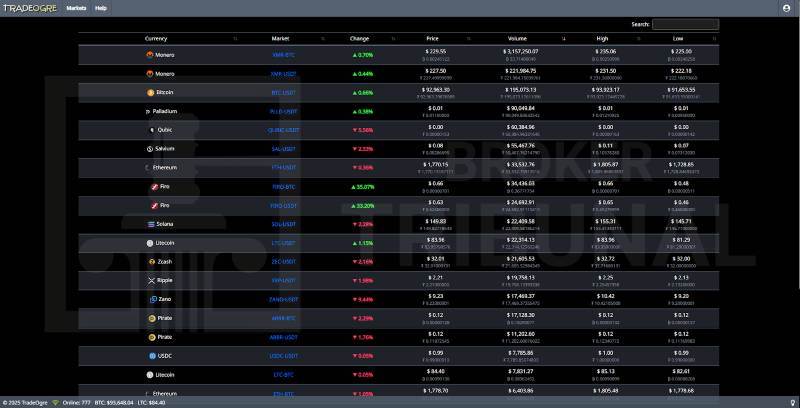The image size is (800, 408).
Task: Click the USDC coin icon
Action: 152,356
